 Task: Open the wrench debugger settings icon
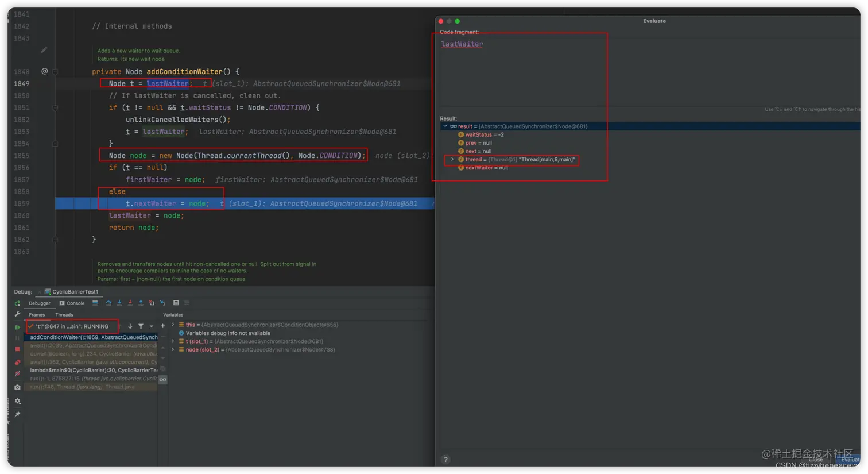click(17, 314)
